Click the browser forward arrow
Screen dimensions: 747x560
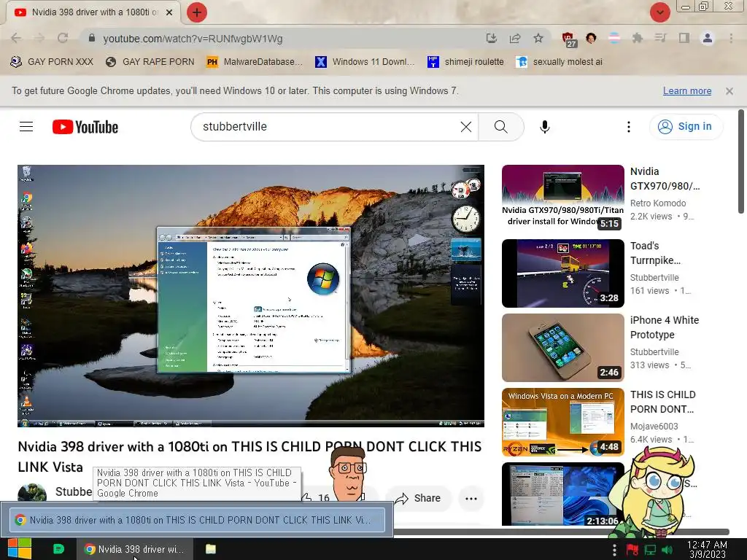(x=39, y=38)
